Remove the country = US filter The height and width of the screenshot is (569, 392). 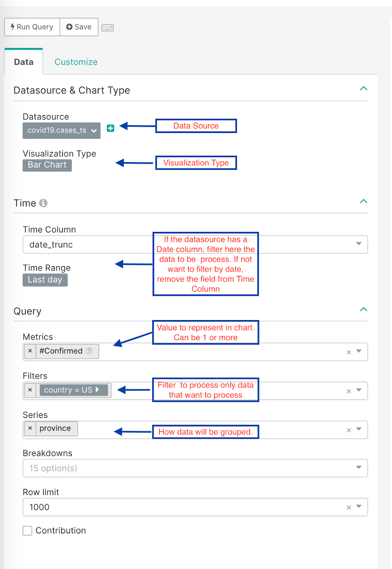pyautogui.click(x=30, y=390)
